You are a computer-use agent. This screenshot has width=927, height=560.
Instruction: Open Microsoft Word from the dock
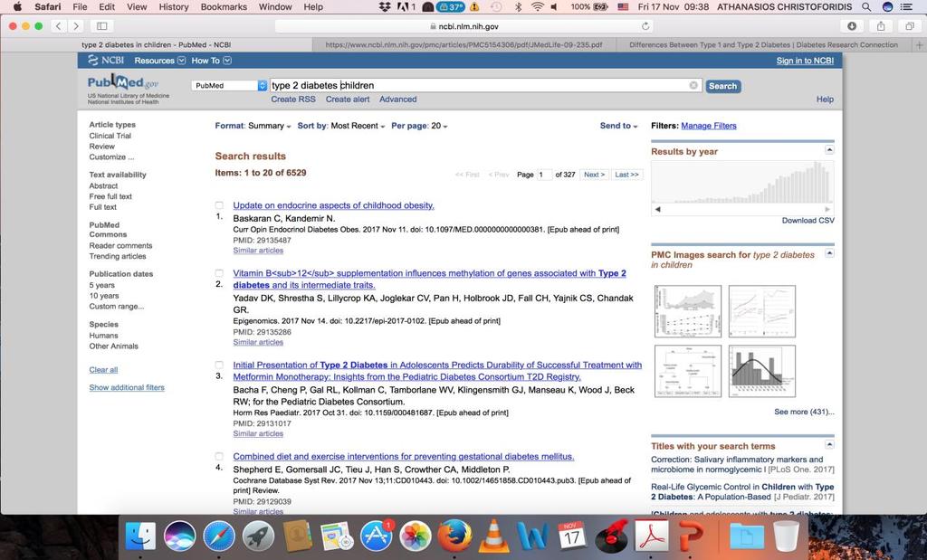[532, 536]
